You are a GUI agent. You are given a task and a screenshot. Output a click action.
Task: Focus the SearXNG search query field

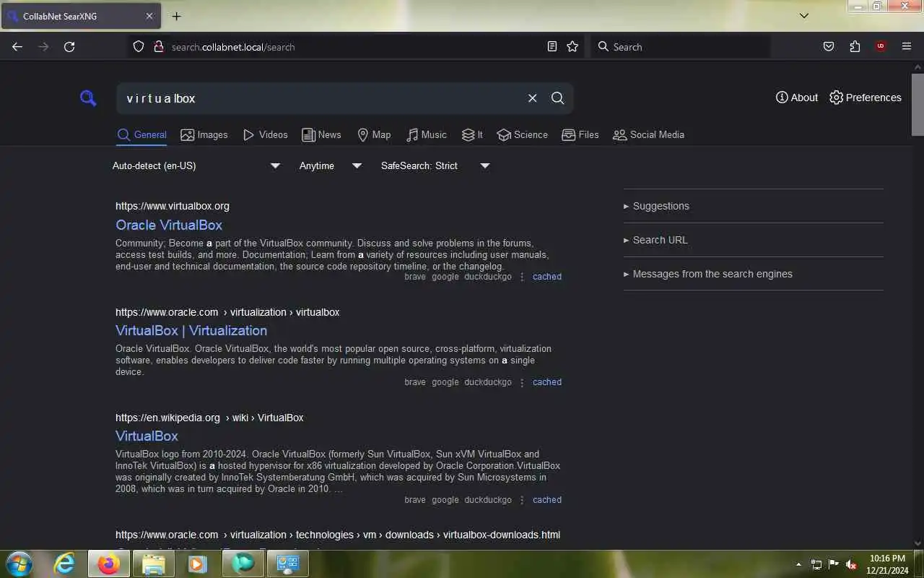(x=321, y=98)
